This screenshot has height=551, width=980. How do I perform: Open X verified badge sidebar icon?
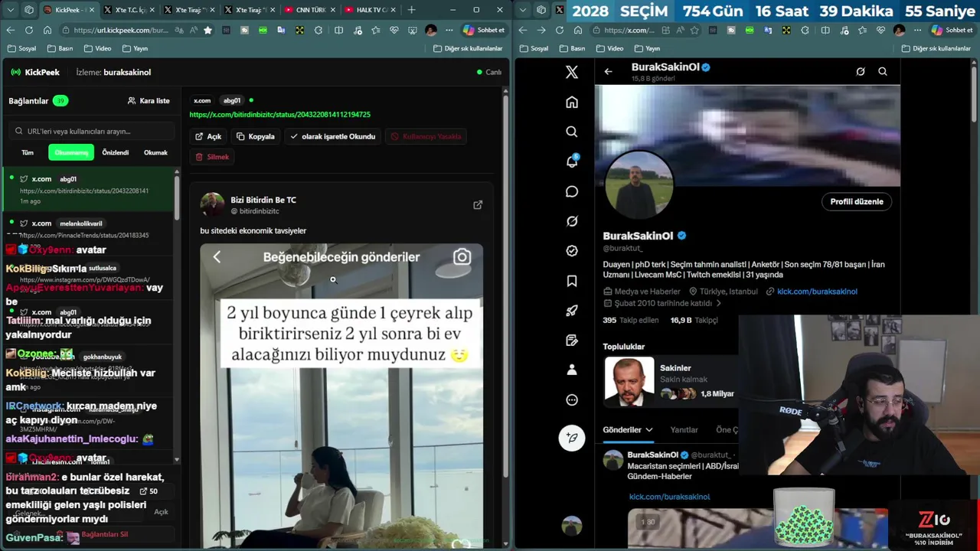click(572, 251)
